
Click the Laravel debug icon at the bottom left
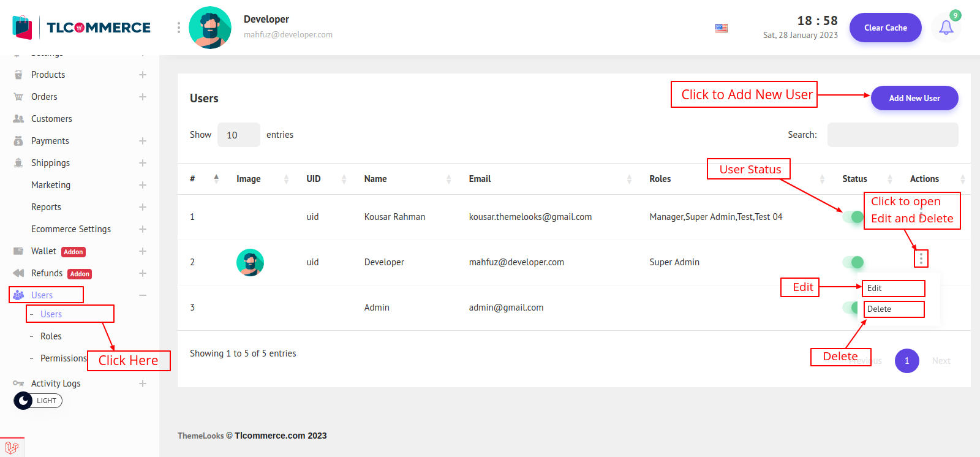[12, 447]
